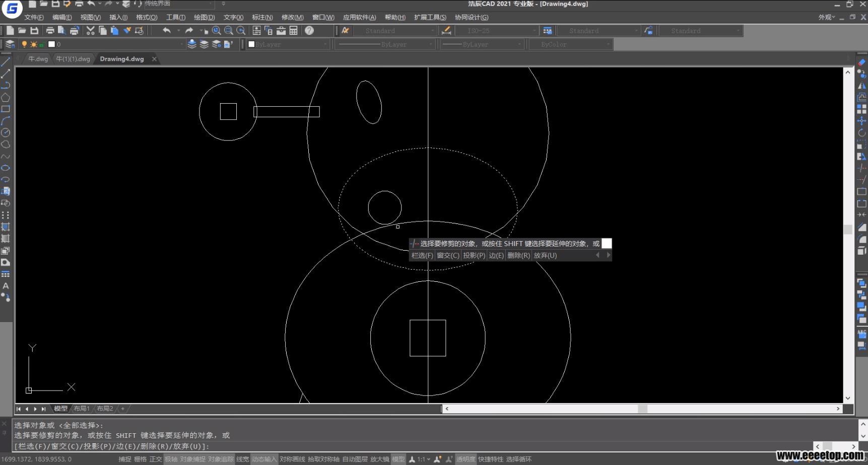The width and height of the screenshot is (868, 465).
Task: Open the 文件(F) menu
Action: 34,17
